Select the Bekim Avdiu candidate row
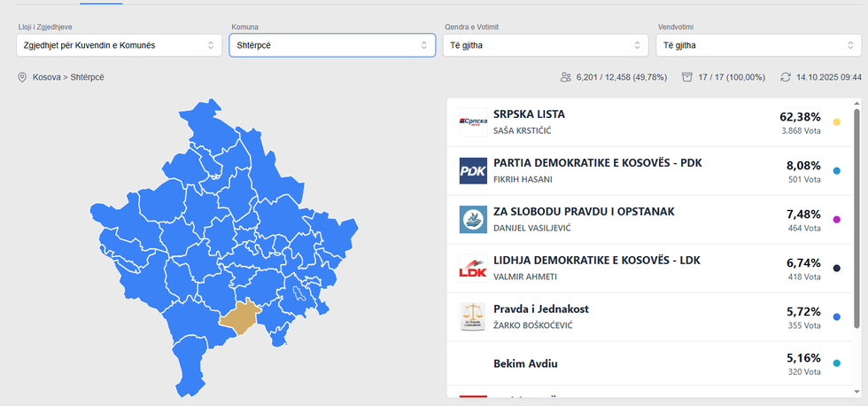Viewport: 868px width, 406px height. [x=647, y=363]
